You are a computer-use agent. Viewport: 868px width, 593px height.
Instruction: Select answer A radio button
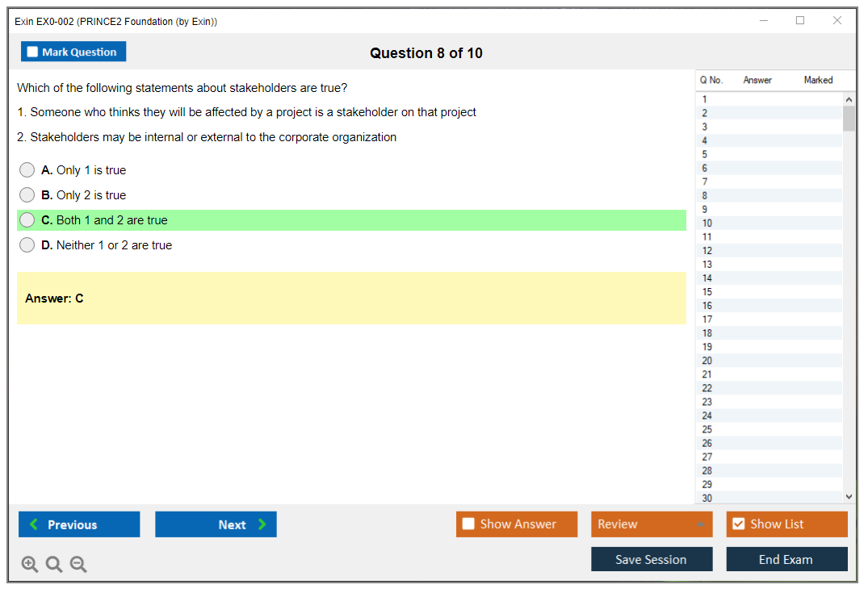pos(27,170)
